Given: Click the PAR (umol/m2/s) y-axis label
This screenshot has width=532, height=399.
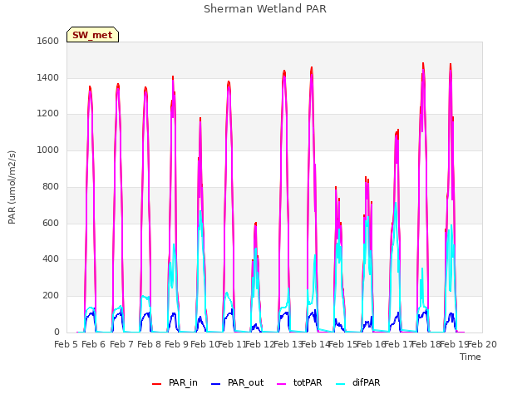Looking at the screenshot, I should pos(12,187).
